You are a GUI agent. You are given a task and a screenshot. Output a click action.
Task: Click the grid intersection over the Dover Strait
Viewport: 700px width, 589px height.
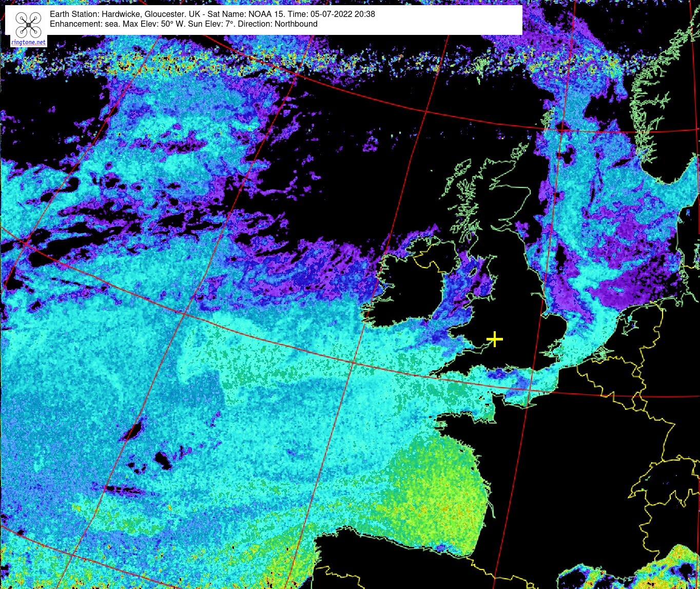530,390
